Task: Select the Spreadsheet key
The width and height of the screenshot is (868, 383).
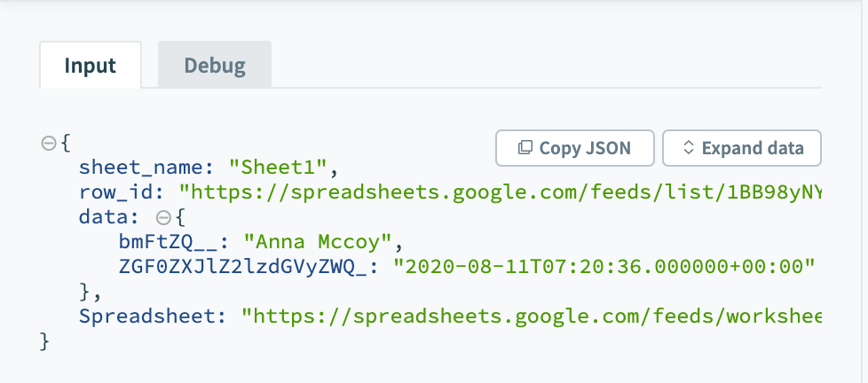Action: point(157,316)
